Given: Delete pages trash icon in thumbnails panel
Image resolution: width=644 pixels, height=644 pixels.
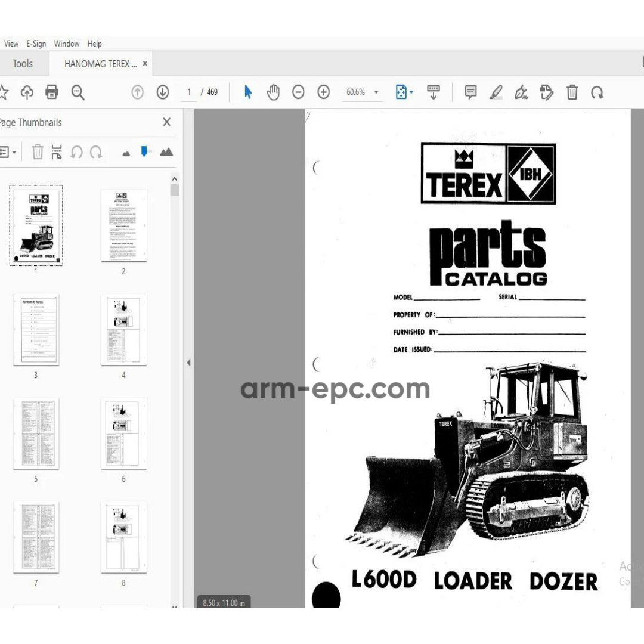Looking at the screenshot, I should point(38,152).
